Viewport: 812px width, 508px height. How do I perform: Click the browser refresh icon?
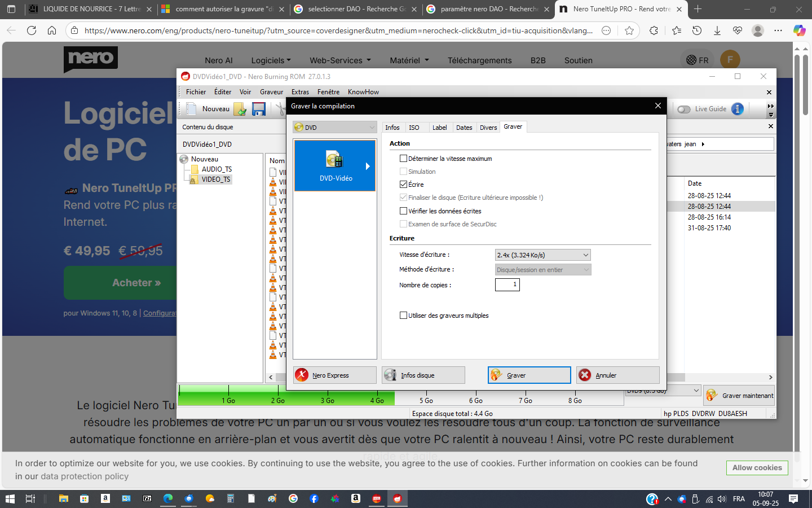click(x=32, y=30)
